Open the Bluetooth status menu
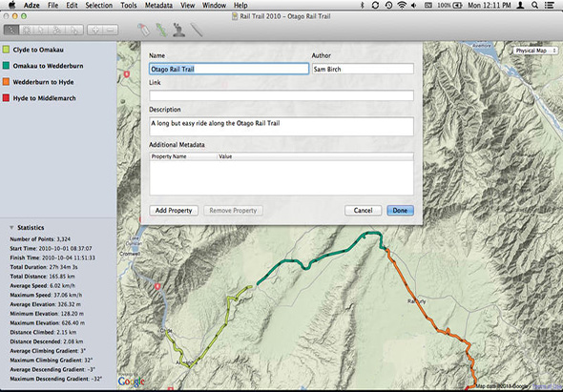 point(363,5)
